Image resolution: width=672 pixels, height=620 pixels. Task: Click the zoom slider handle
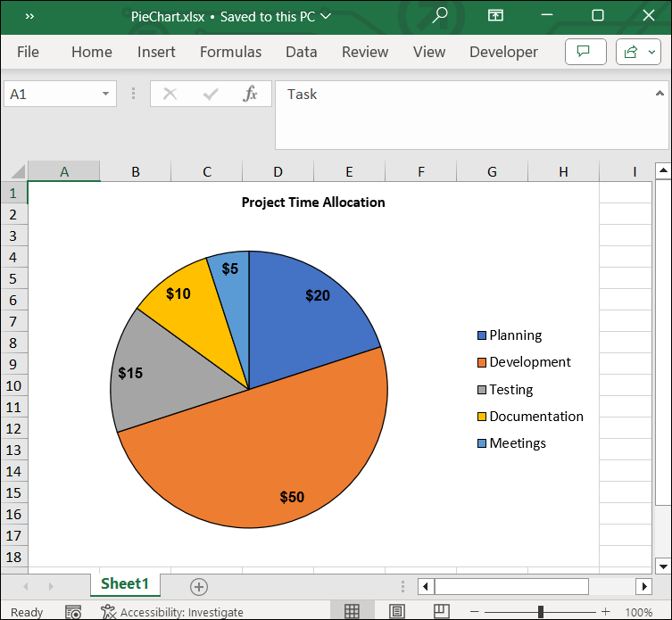click(x=541, y=612)
